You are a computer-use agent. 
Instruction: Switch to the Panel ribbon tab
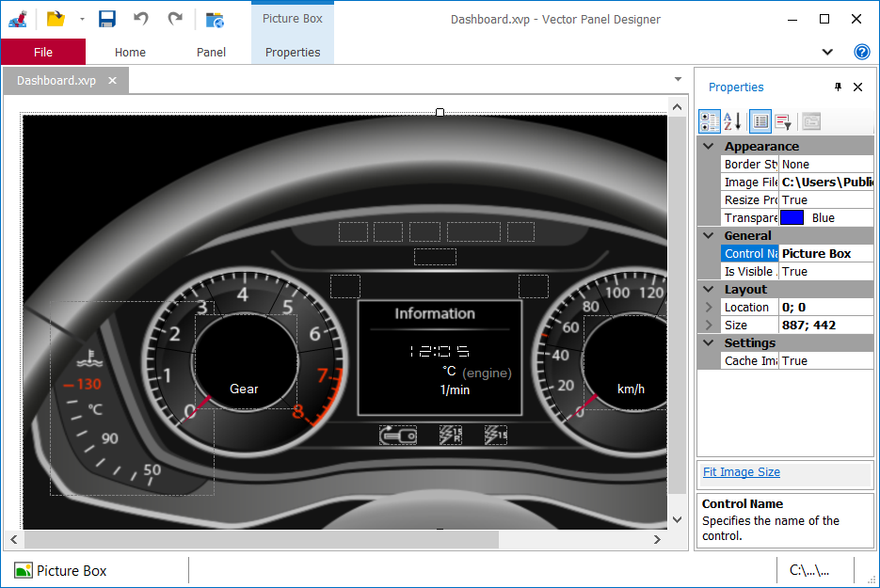211,52
